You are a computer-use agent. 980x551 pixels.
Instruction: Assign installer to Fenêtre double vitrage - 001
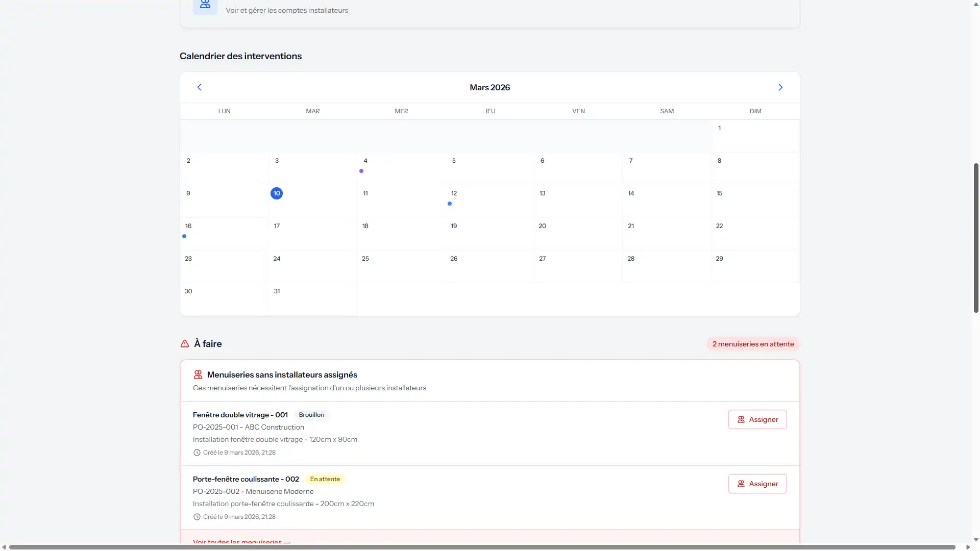click(757, 419)
